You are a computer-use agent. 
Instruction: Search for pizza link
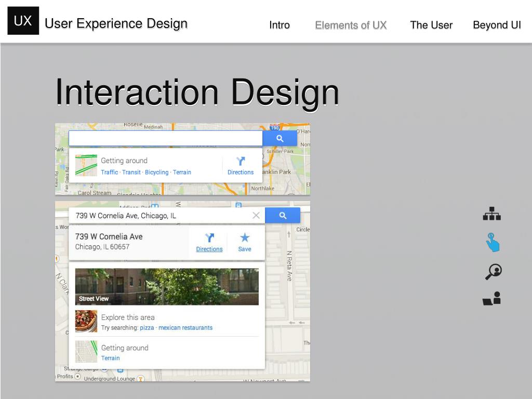click(x=147, y=328)
